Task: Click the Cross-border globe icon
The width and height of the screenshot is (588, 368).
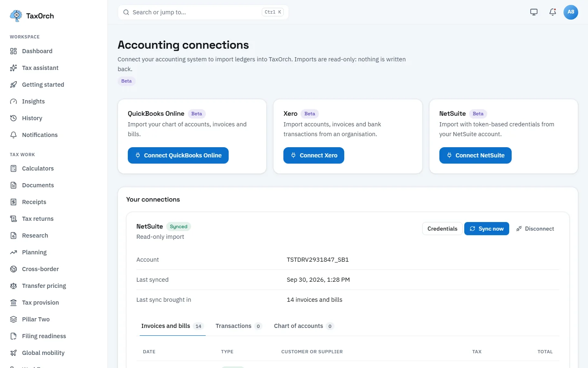Action: (x=13, y=269)
